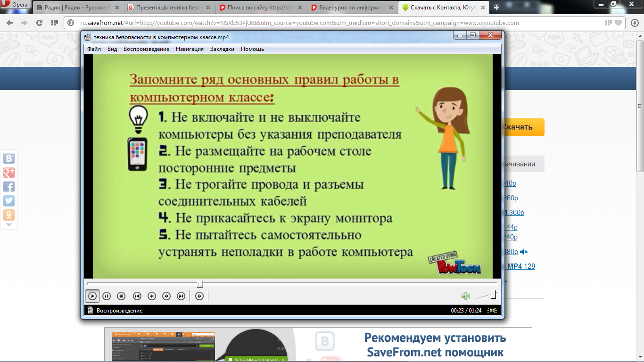Click the 144p download link
644x362 pixels.
511,227
